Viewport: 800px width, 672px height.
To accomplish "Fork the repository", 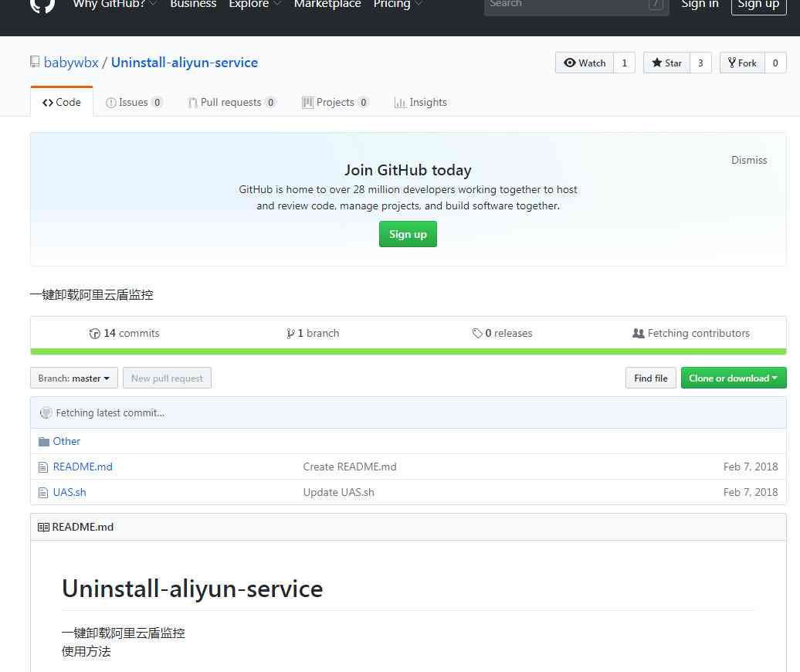I will click(x=742, y=63).
